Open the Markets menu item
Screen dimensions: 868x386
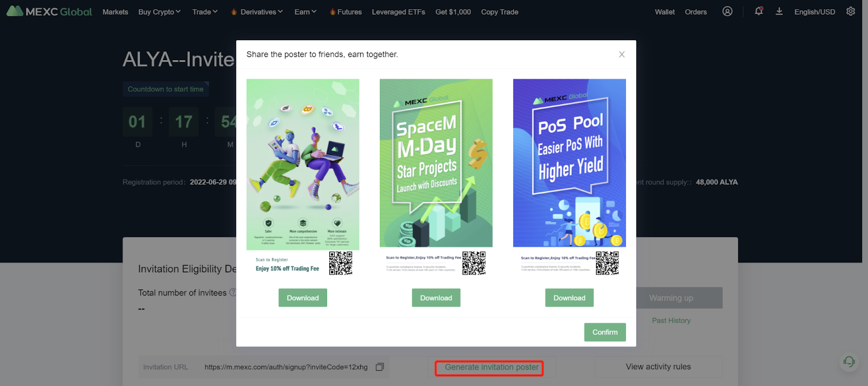(x=116, y=12)
